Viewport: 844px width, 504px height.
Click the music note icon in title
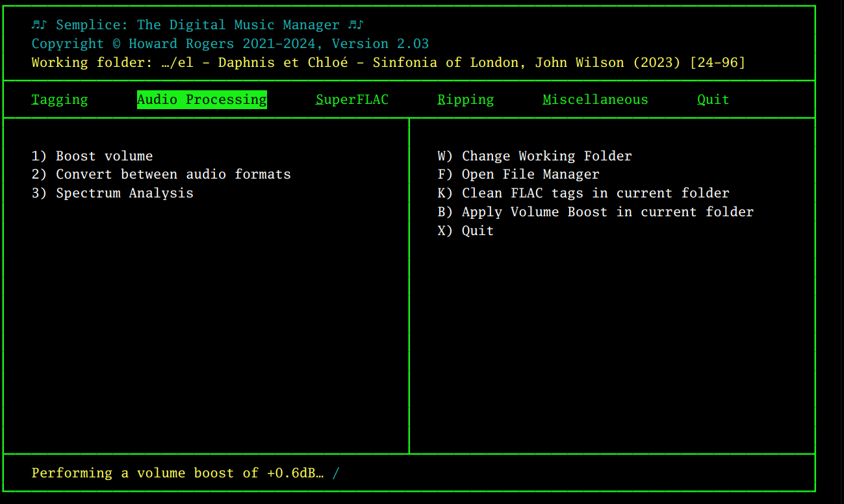point(39,25)
